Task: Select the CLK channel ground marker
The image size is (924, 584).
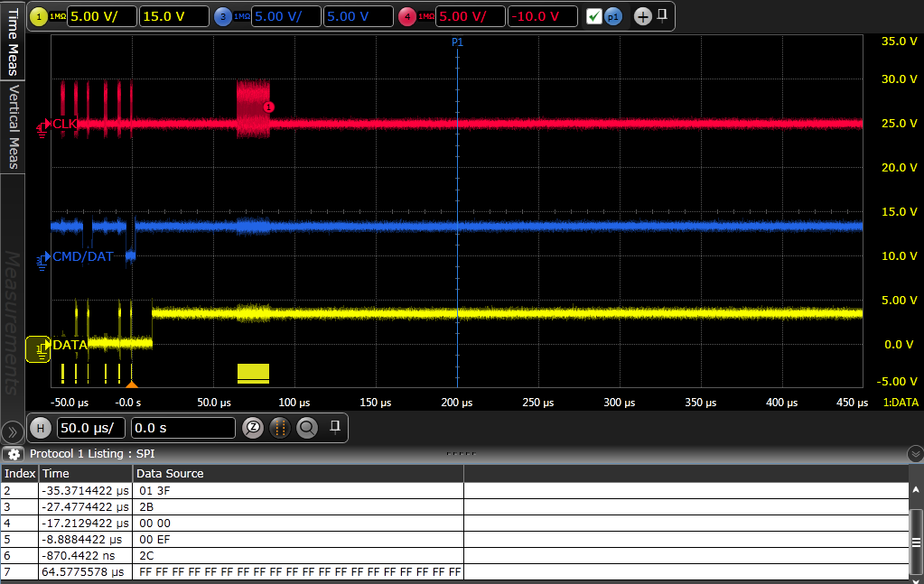Action: [x=42, y=127]
